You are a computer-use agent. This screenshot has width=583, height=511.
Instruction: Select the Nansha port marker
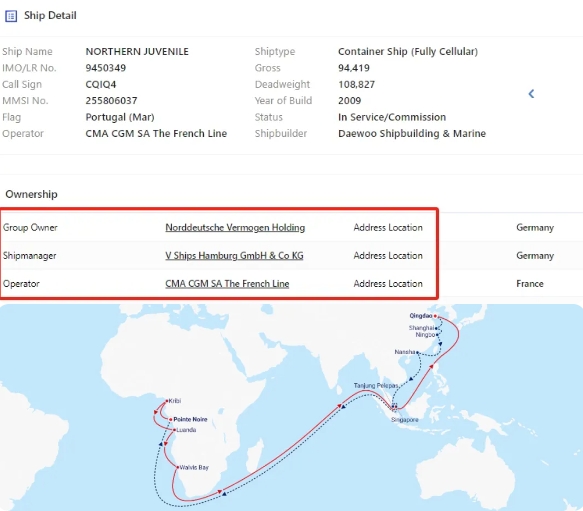pyautogui.click(x=418, y=352)
